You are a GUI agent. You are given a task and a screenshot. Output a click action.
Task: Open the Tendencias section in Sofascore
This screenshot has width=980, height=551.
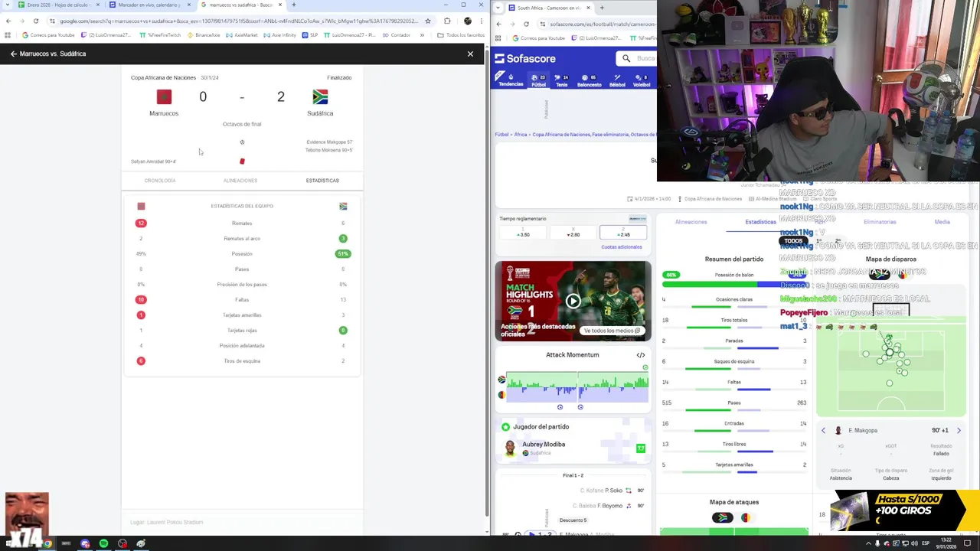point(511,80)
